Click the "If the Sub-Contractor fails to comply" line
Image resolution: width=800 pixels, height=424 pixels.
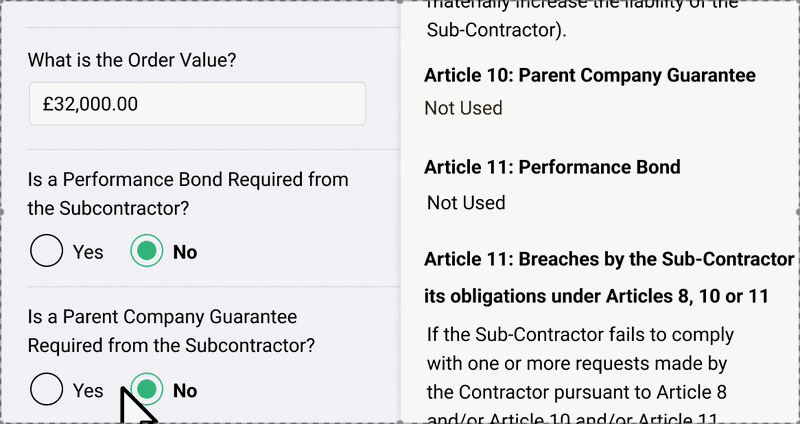point(580,334)
